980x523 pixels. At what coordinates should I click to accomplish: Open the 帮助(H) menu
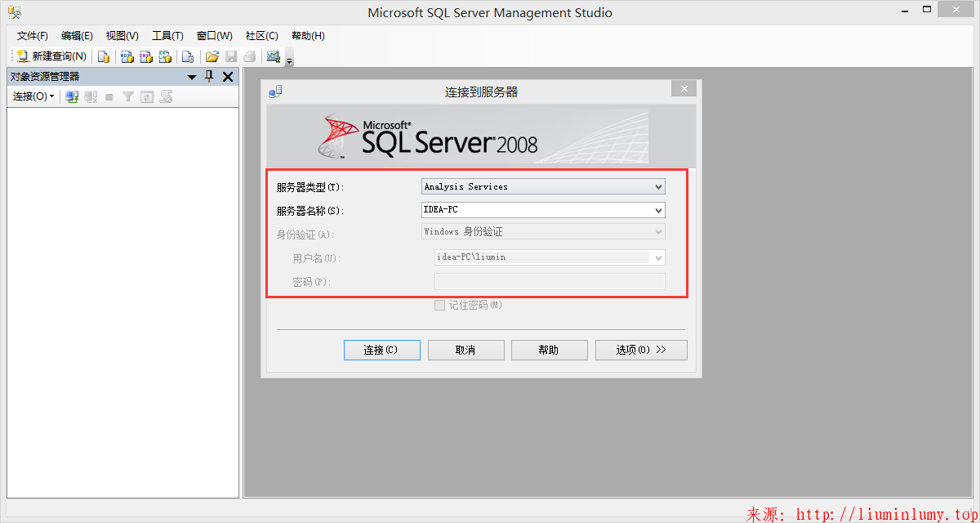point(308,36)
